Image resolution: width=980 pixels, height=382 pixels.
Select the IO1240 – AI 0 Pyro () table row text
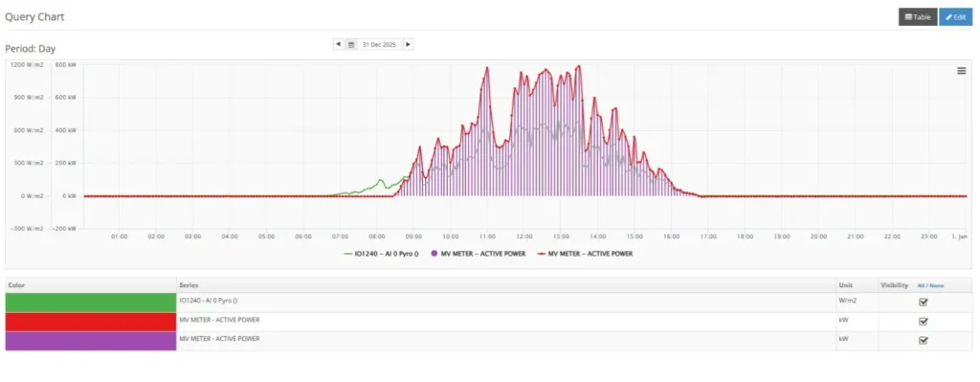pyautogui.click(x=209, y=301)
